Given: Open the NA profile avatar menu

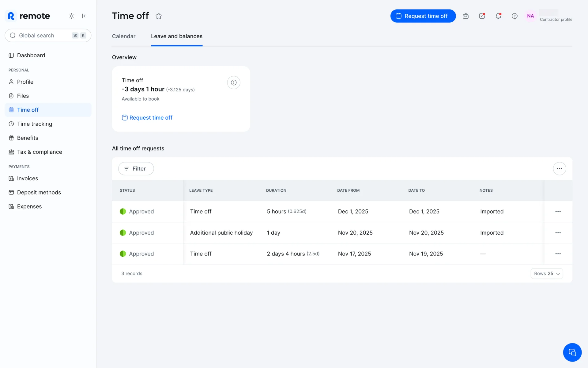Looking at the screenshot, I should 530,16.
